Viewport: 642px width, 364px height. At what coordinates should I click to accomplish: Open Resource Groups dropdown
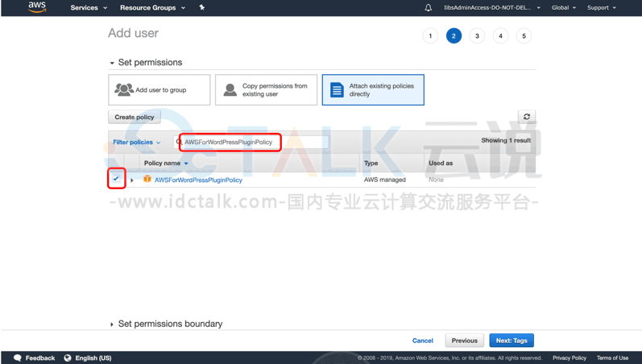tap(152, 8)
